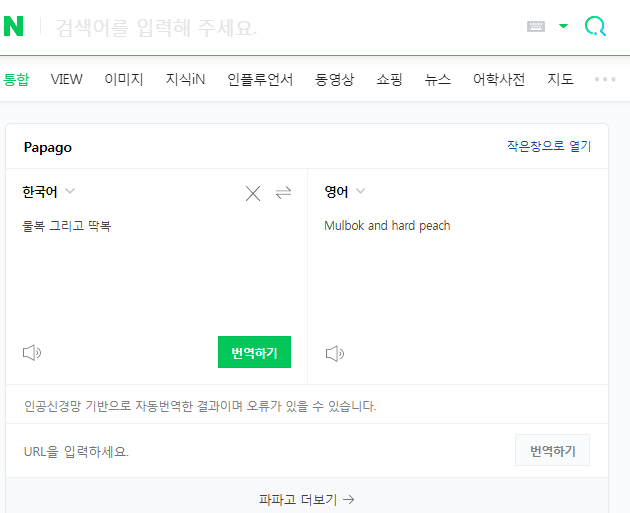Play English translation audio
This screenshot has height=513, width=630.
[x=335, y=354]
